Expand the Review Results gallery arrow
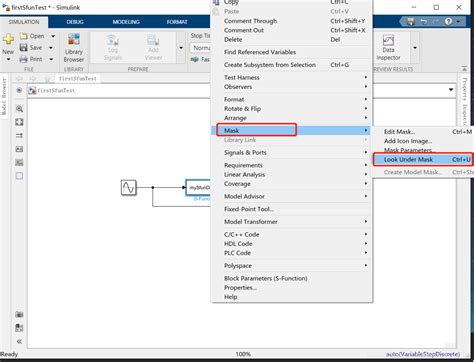This screenshot has width=474, height=362. click(x=415, y=48)
